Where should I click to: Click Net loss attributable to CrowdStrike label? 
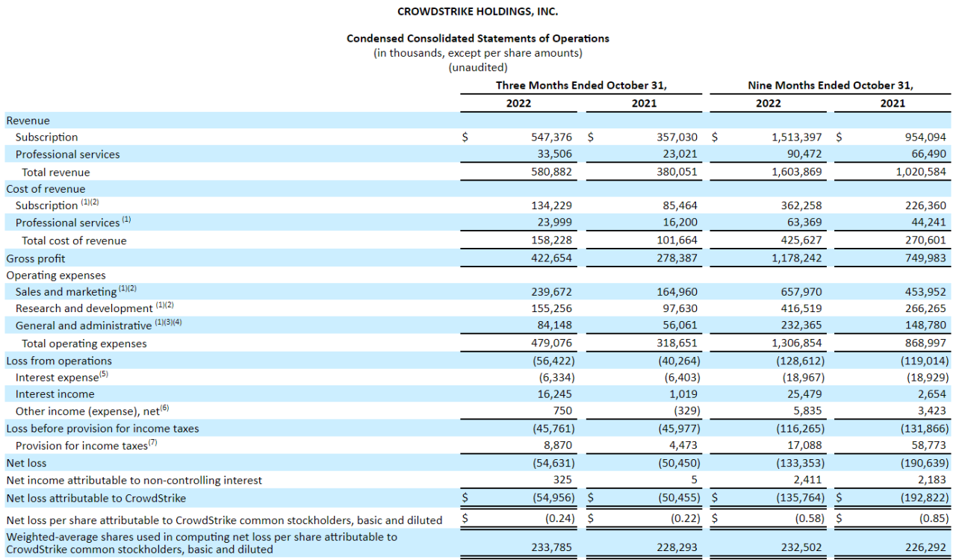point(96,498)
